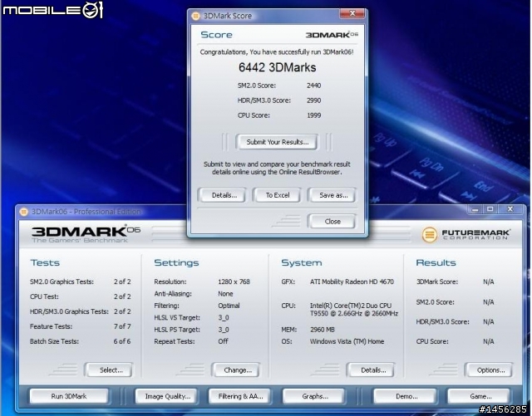The width and height of the screenshot is (532, 416).
Task: Export results with To Excel button
Action: pyautogui.click(x=277, y=195)
